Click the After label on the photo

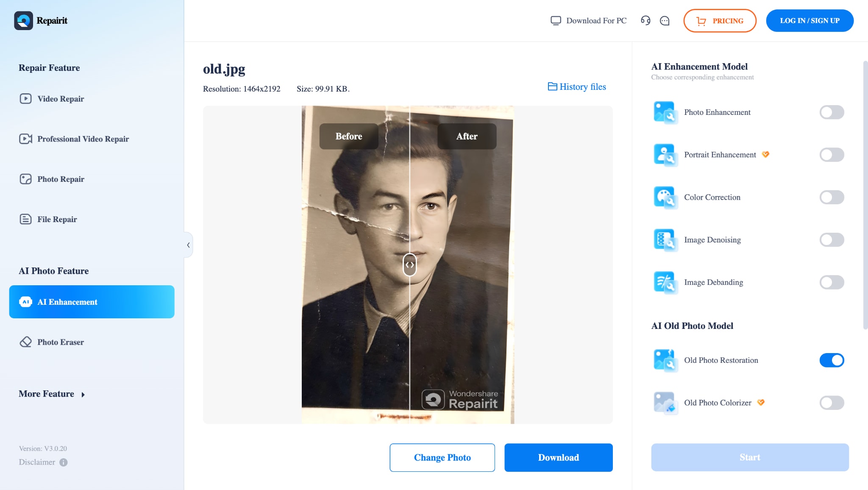point(467,136)
